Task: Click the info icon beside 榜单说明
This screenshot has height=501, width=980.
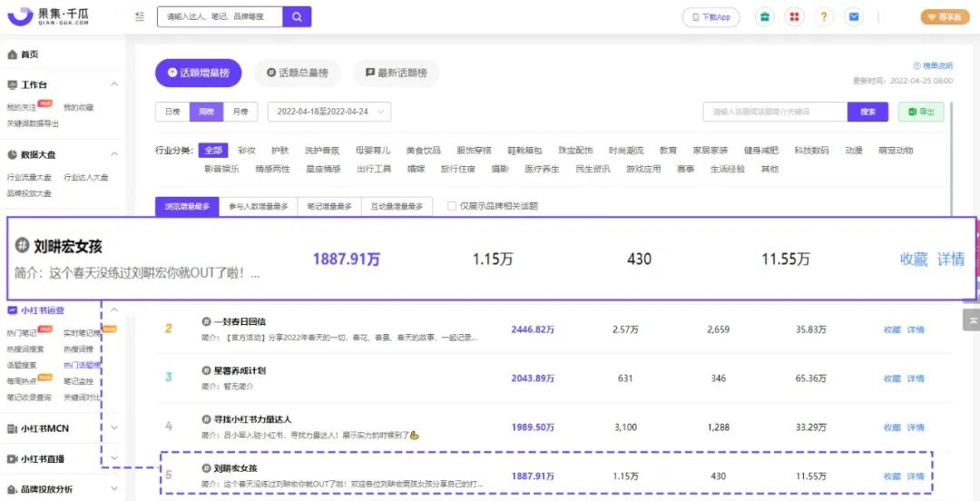Action: [x=916, y=65]
